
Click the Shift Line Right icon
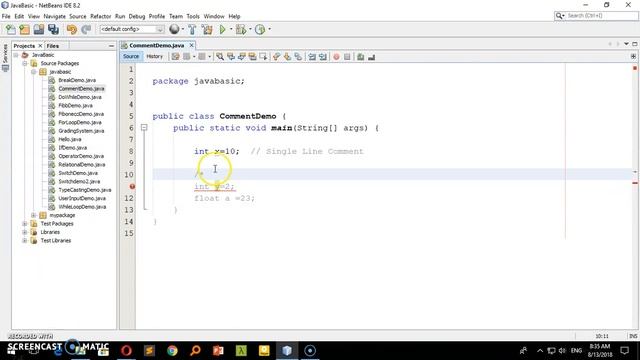coord(323,57)
